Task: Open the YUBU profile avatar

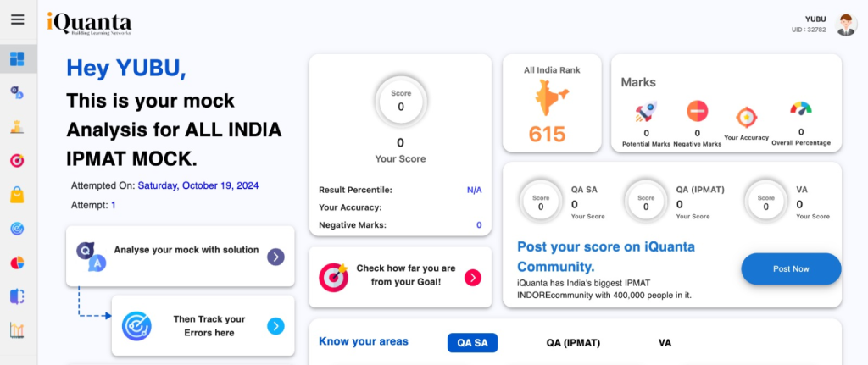Action: pyautogui.click(x=846, y=25)
